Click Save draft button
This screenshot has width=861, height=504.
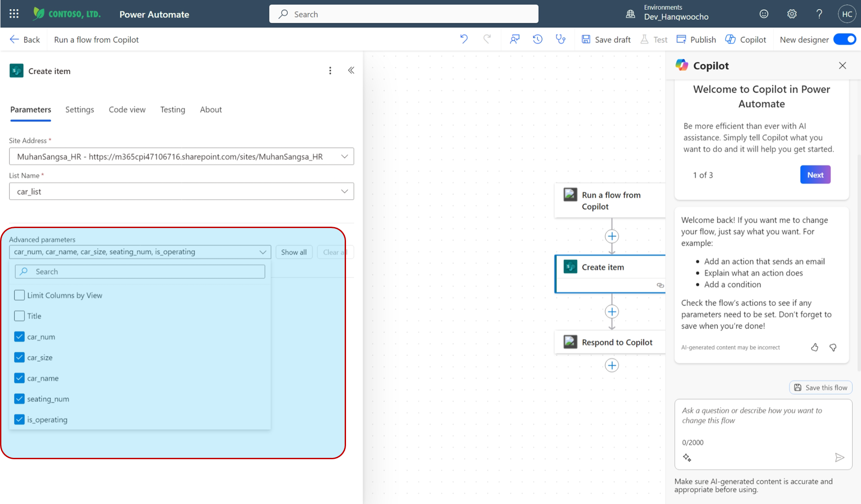tap(606, 39)
